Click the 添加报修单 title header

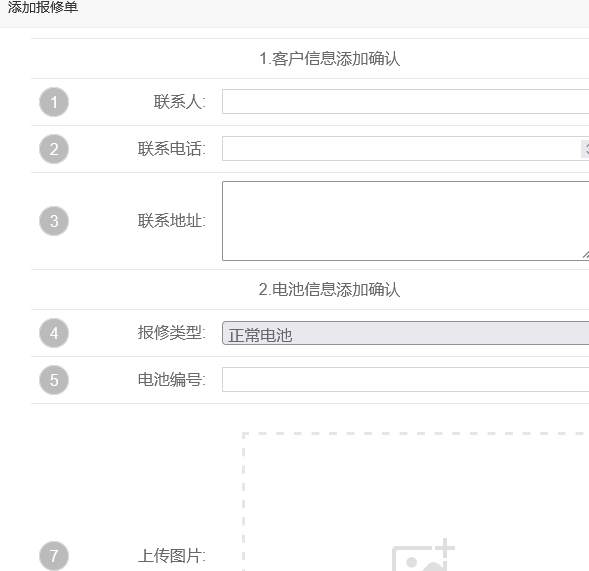pyautogui.click(x=43, y=7)
